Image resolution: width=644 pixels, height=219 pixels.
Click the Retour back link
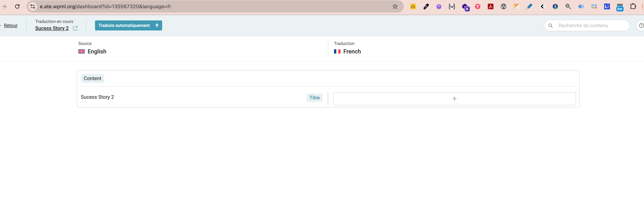[11, 25]
